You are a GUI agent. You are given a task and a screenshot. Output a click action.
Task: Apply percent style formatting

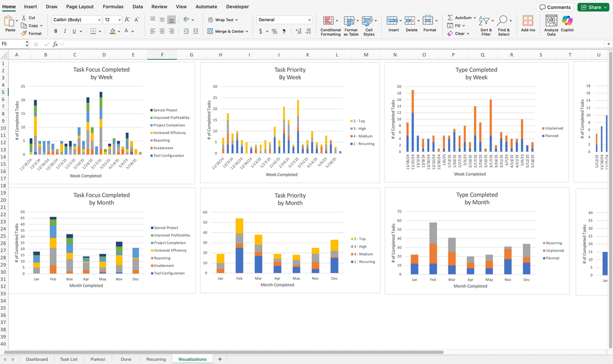[x=274, y=31]
